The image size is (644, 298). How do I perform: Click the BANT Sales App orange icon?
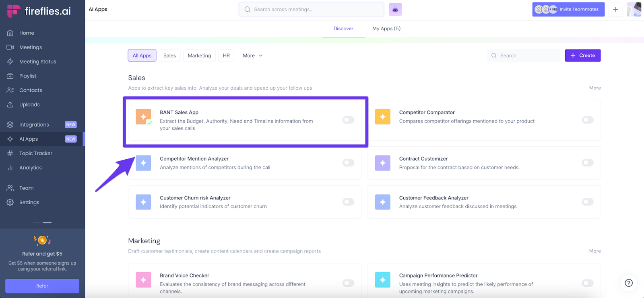coord(143,117)
